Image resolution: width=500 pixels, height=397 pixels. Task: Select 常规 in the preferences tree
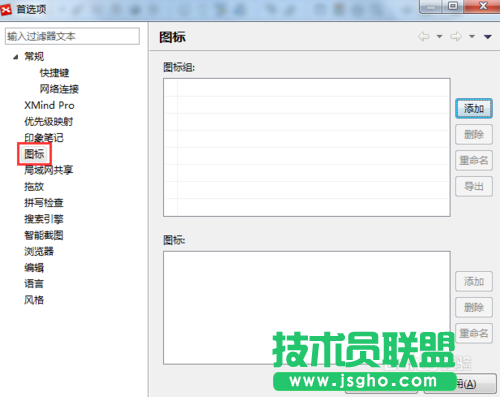point(34,57)
